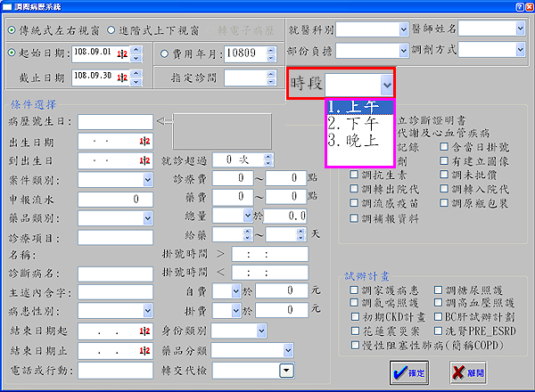The image size is (535, 392).
Task: Click the 確定 confirm button
Action: coord(411,372)
